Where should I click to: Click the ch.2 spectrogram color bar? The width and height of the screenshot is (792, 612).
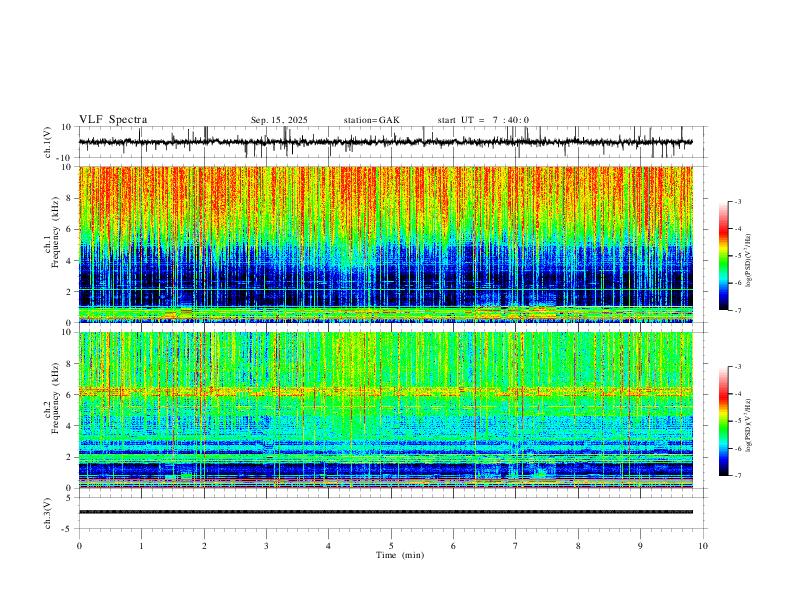click(x=724, y=421)
